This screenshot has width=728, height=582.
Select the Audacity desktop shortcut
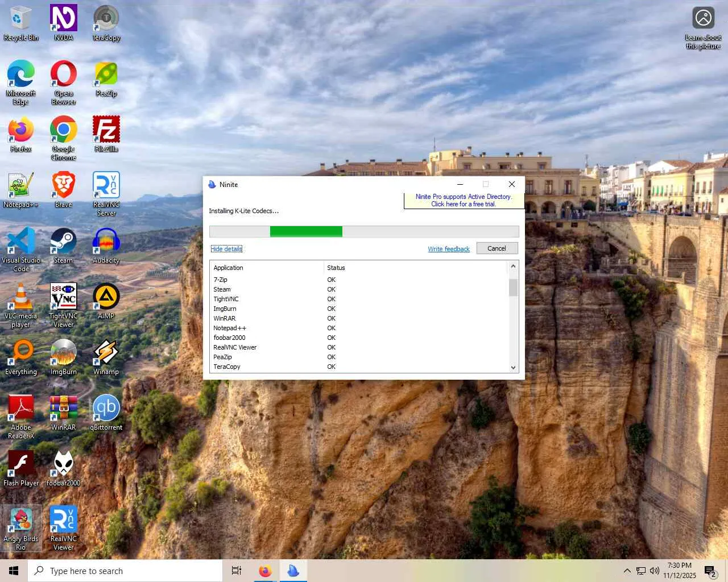106,246
